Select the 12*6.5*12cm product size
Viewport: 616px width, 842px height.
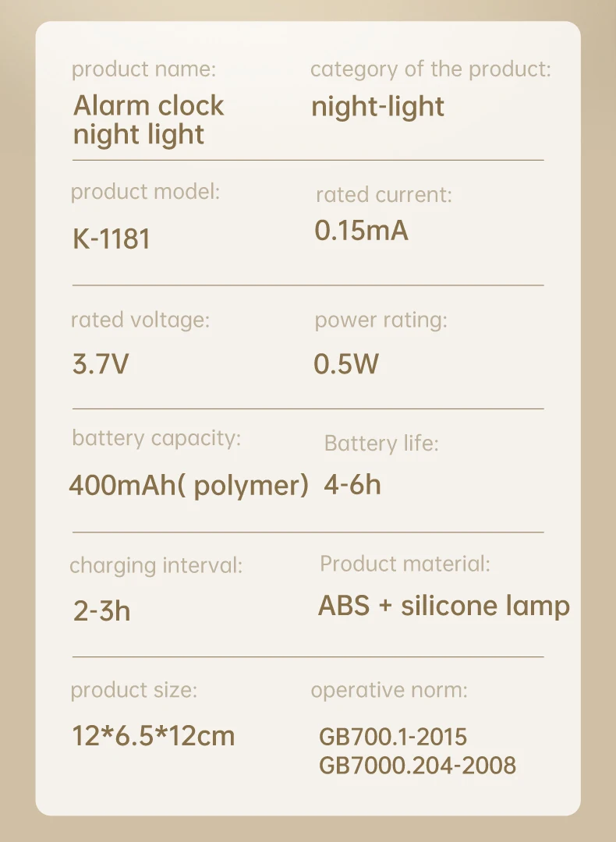pyautogui.click(x=153, y=736)
